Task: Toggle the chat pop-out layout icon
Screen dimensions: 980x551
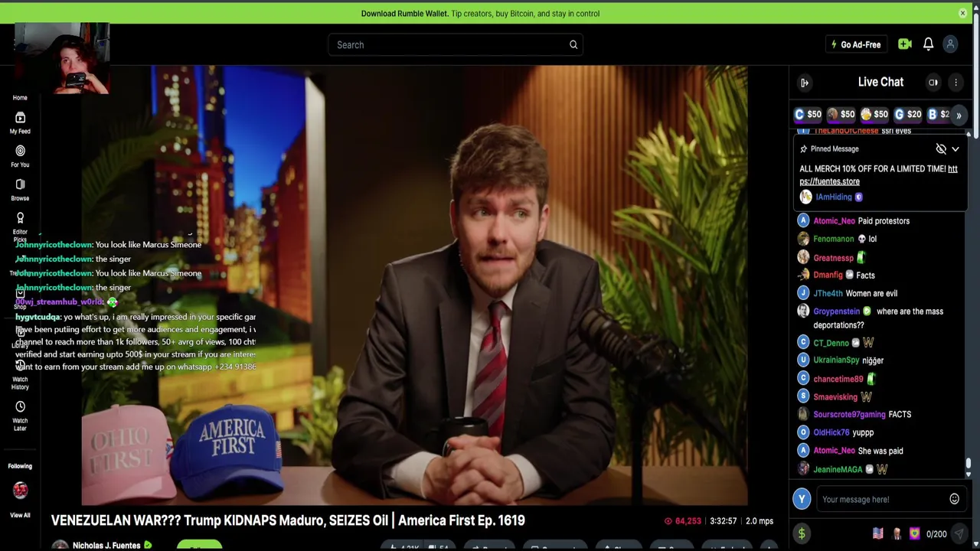Action: (x=933, y=83)
